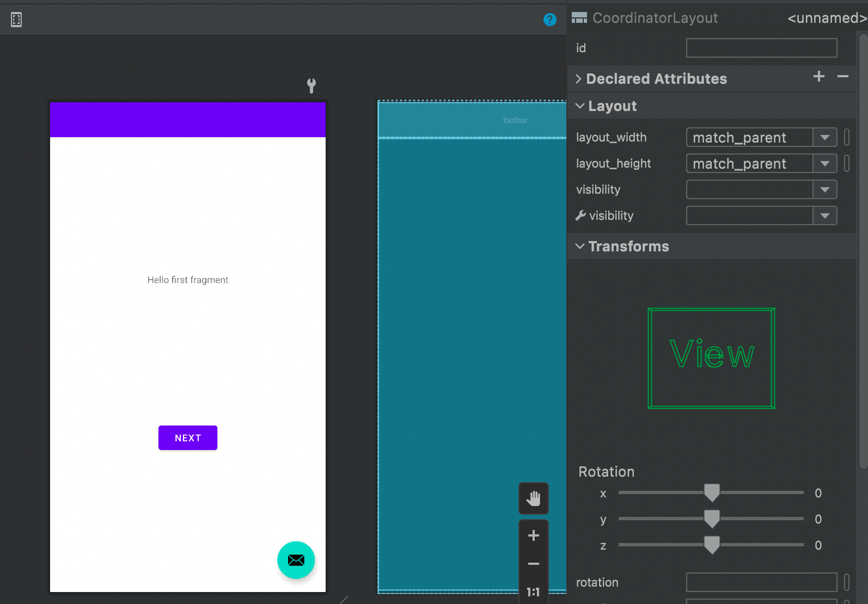Remove declared attribute with minus icon
The width and height of the screenshot is (868, 604).
842,77
